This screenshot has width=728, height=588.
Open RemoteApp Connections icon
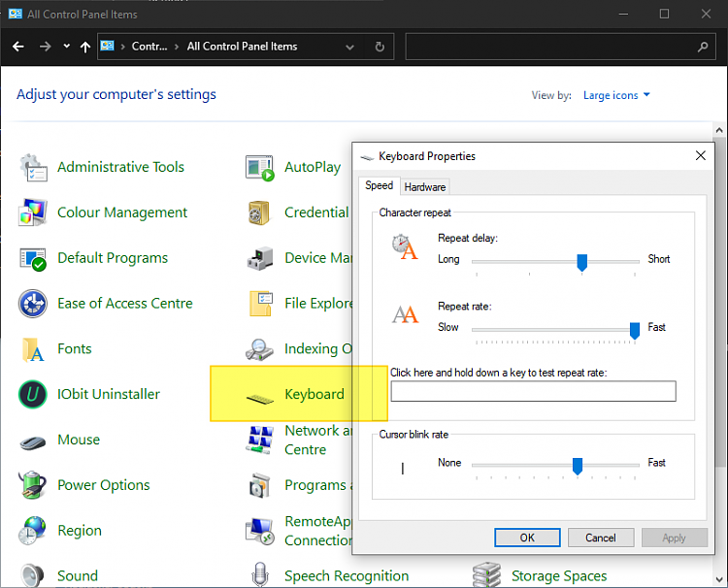point(260,531)
